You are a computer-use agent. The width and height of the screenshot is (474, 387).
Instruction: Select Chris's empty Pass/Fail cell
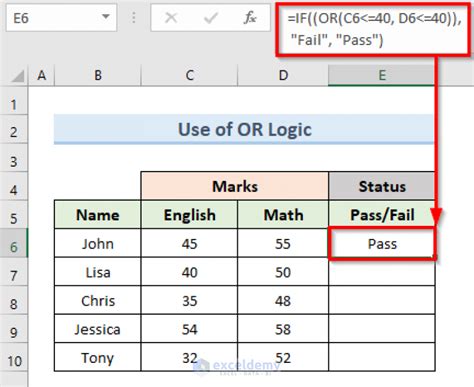tap(382, 300)
